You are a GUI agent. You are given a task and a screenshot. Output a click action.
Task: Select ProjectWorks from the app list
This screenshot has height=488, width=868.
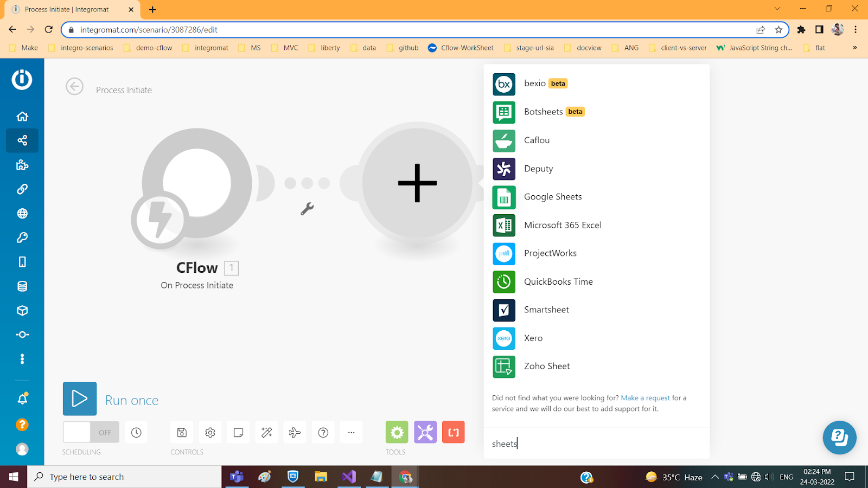(596, 253)
